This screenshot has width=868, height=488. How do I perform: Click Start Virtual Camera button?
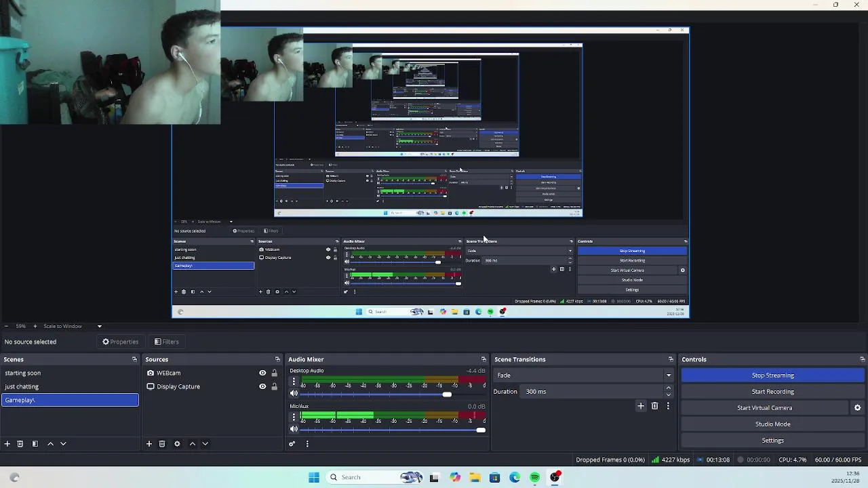pyautogui.click(x=764, y=408)
